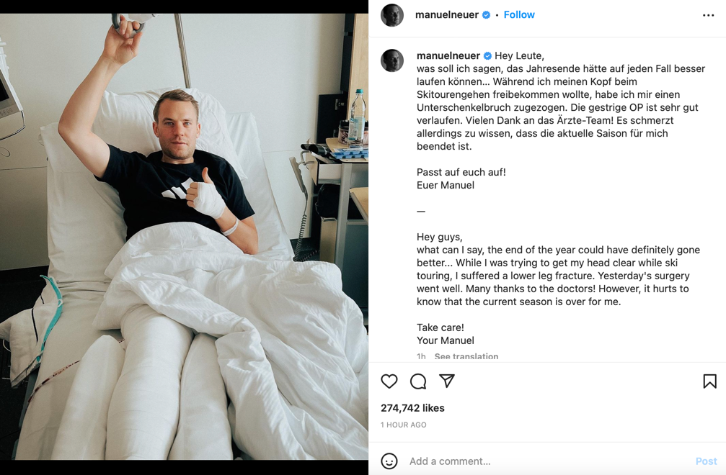Open manuelneuer username in header
The image size is (726, 475).
pyautogui.click(x=446, y=15)
